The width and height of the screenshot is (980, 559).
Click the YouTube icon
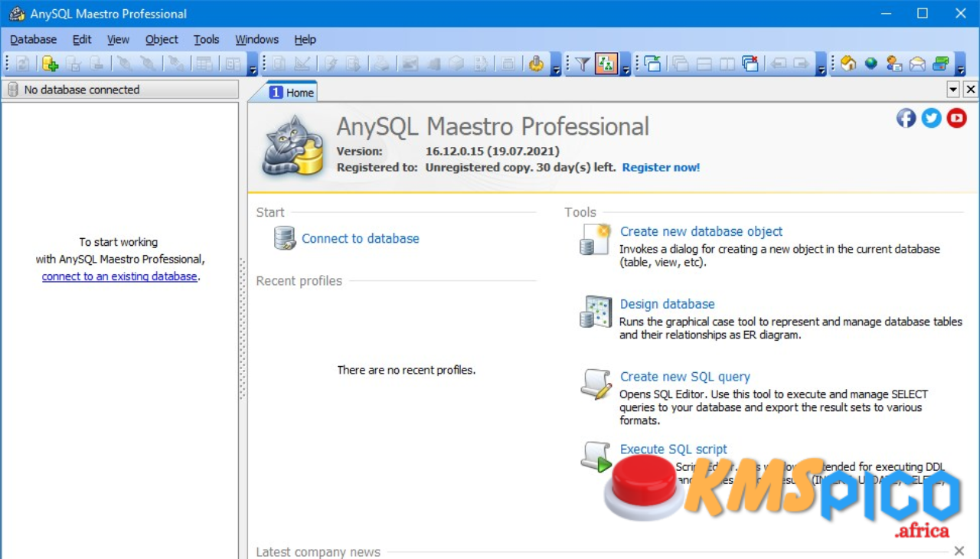(957, 118)
